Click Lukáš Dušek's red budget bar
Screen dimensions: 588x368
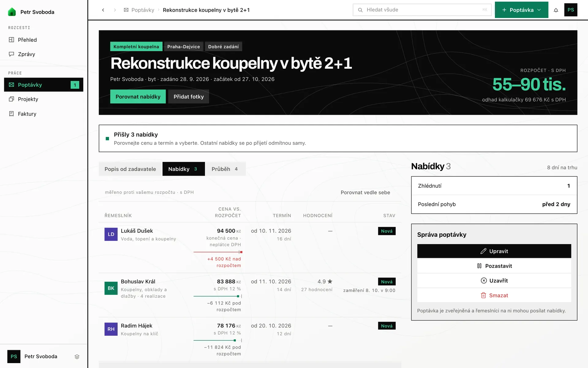pyautogui.click(x=218, y=252)
